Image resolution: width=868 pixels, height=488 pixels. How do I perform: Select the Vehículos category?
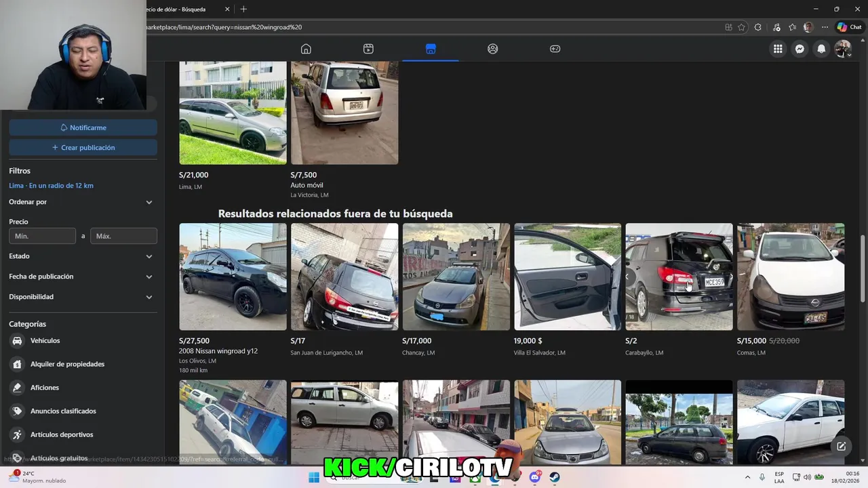(x=83, y=341)
